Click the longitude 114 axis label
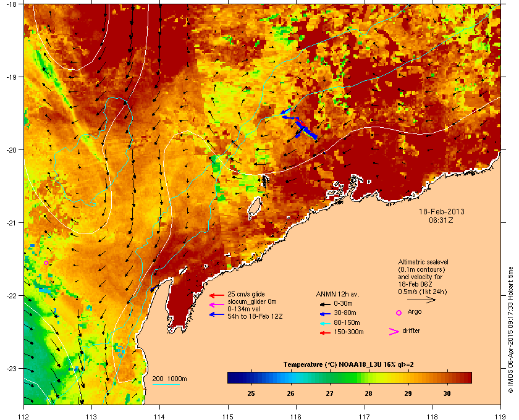Image resolution: width=519 pixels, height=420 pixels. (x=160, y=417)
